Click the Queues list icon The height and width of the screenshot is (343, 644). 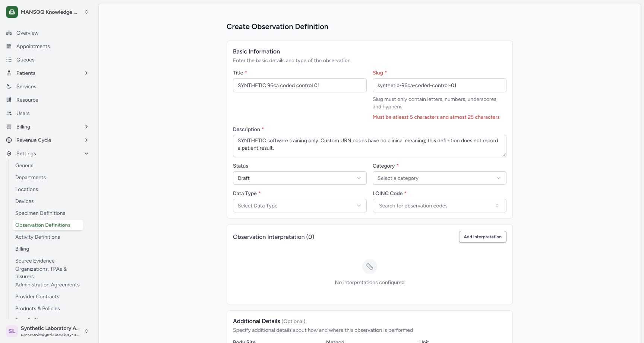(9, 60)
